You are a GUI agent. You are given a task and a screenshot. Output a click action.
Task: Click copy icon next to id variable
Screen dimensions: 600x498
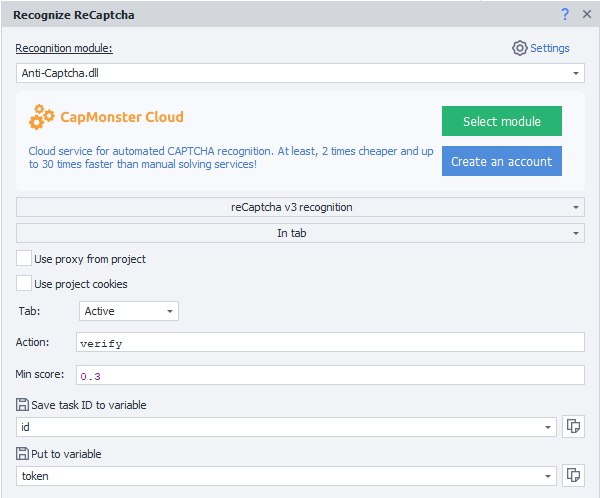573,427
